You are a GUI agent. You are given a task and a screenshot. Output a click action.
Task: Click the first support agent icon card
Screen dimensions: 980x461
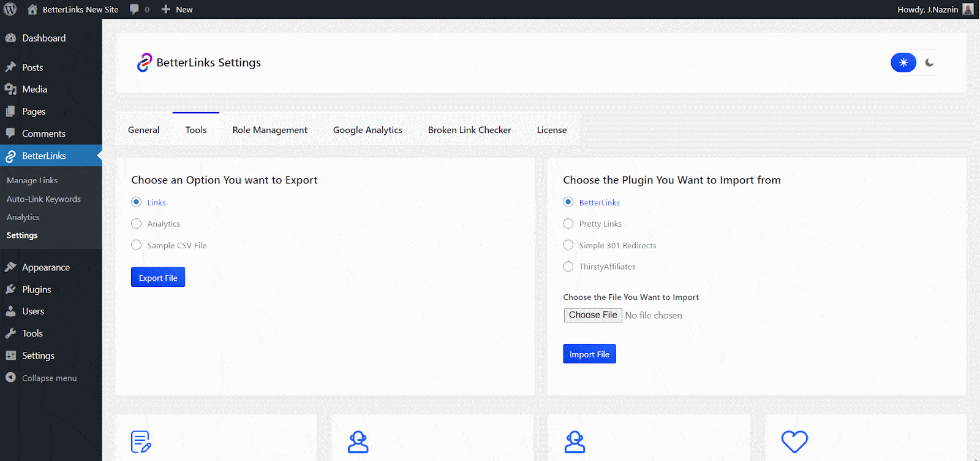[358, 441]
